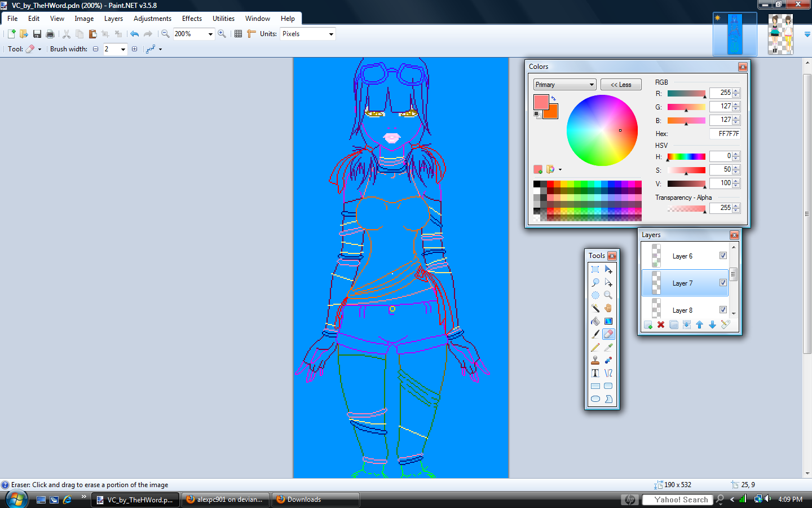Viewport: 812px width, 508px height.
Task: Swap primary and secondary colors arrow
Action: click(554, 99)
